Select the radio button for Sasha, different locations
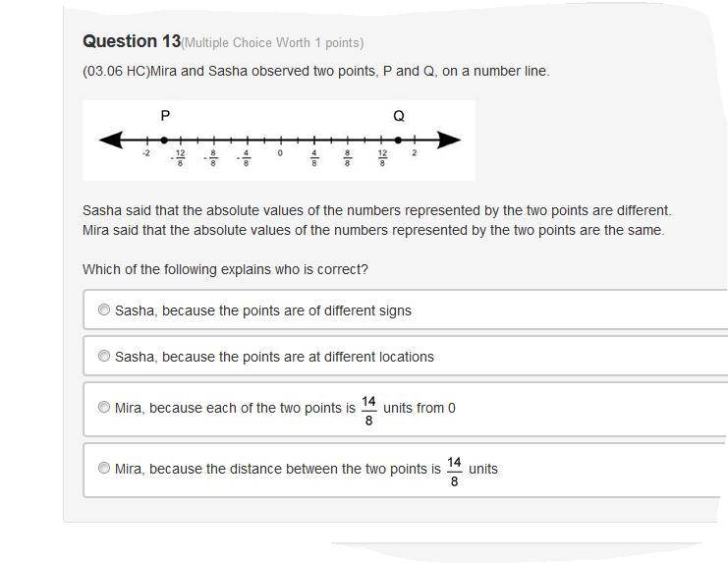The width and height of the screenshot is (728, 563). click(x=104, y=356)
